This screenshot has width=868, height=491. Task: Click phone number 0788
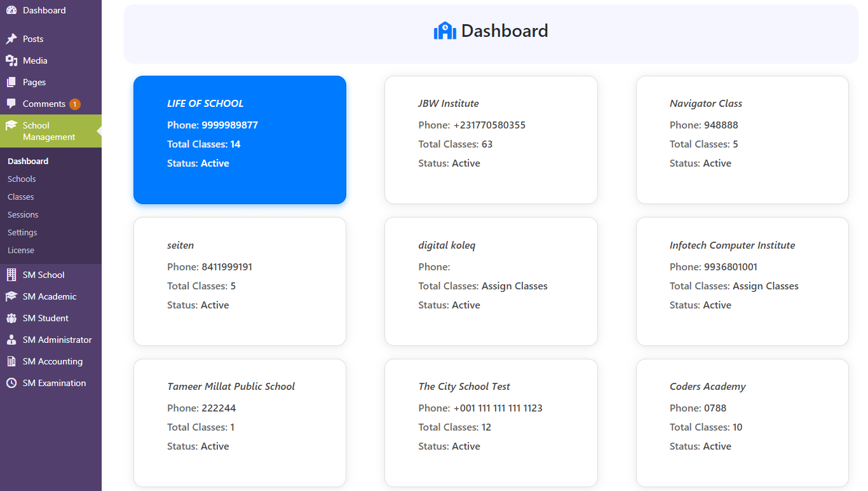(715, 408)
